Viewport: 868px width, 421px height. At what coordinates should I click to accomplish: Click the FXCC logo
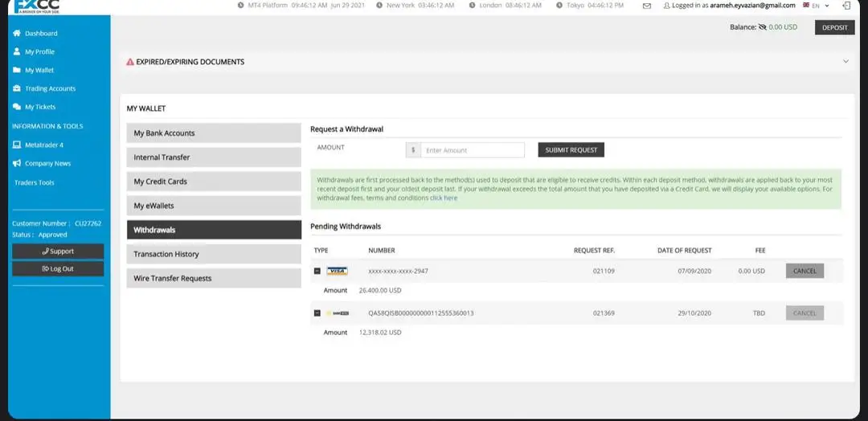click(36, 6)
